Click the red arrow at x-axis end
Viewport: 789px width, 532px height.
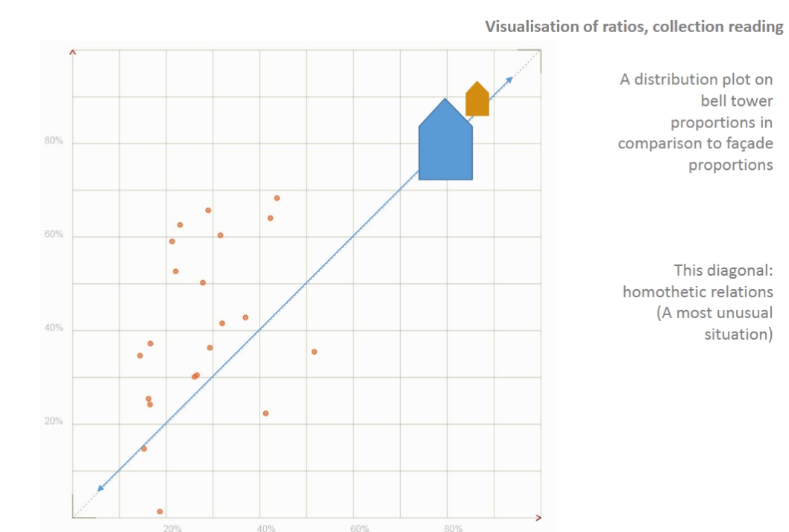[x=538, y=517]
